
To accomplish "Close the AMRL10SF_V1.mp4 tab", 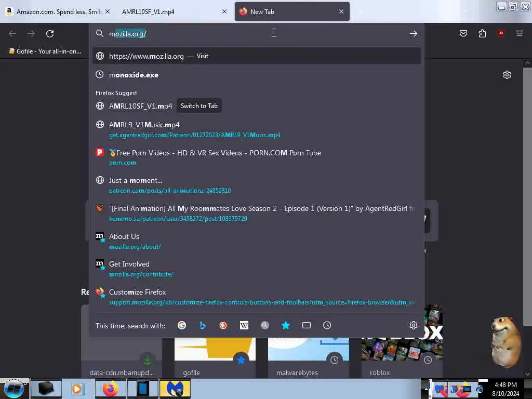I will coord(224,11).
